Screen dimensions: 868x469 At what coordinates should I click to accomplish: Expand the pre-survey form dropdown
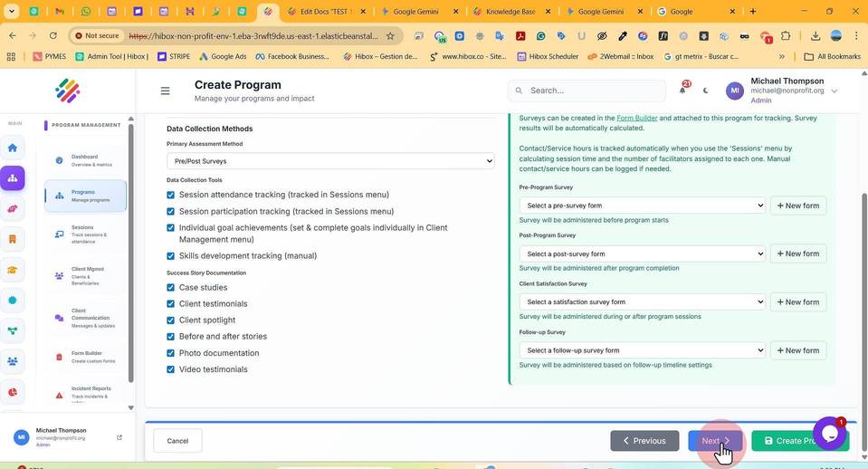tap(642, 206)
